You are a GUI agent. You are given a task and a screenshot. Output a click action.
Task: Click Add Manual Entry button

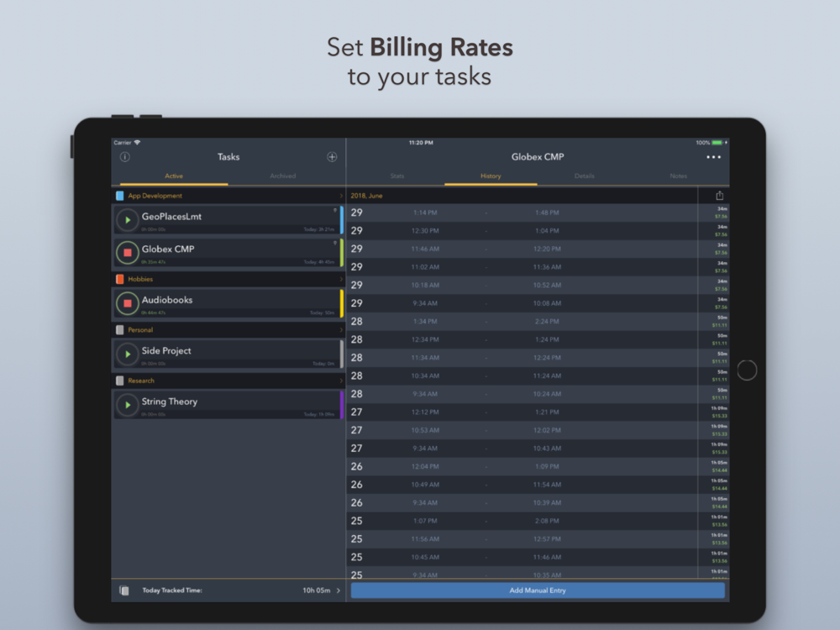tap(538, 591)
